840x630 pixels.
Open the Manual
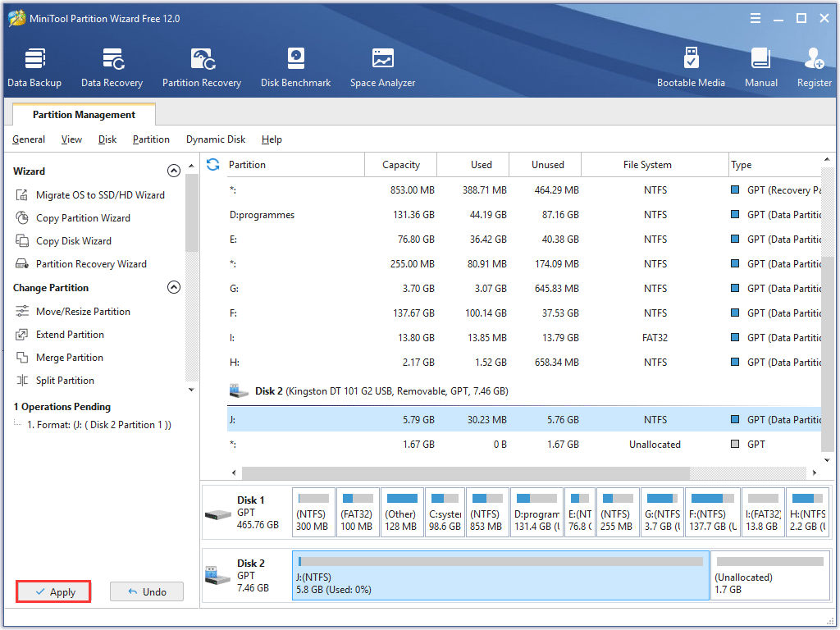(760, 67)
